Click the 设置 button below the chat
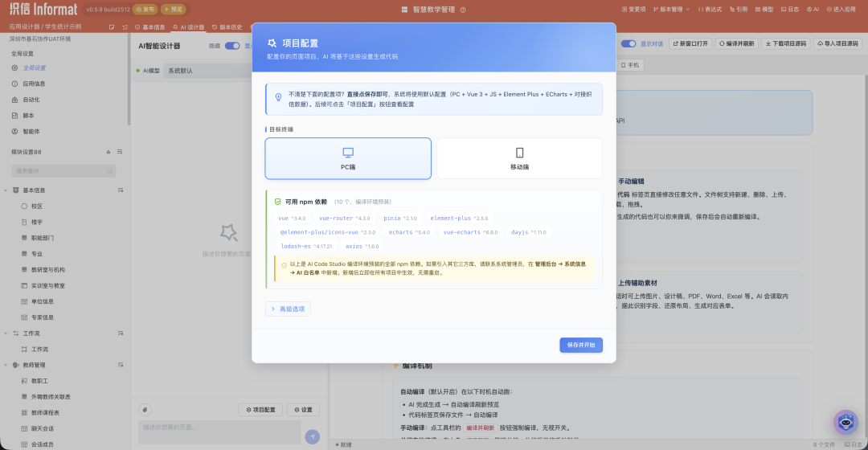Screen dimensions: 868x450 pyautogui.click(x=303, y=410)
